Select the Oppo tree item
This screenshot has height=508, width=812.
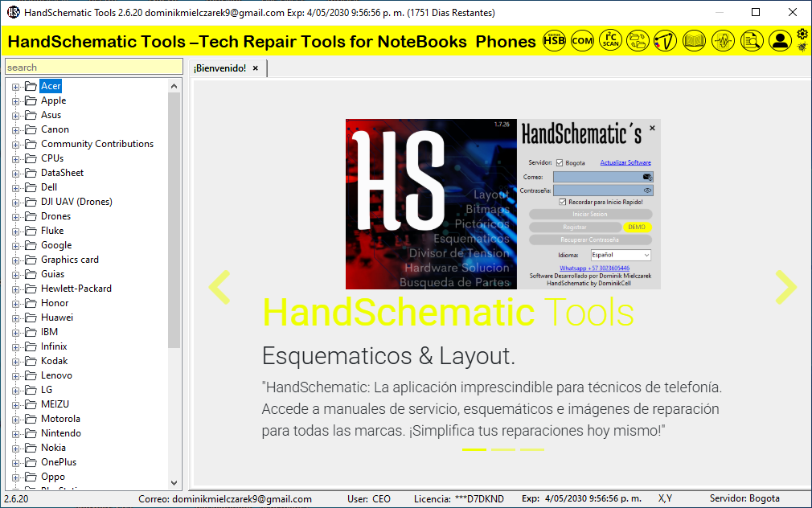pyautogui.click(x=53, y=477)
